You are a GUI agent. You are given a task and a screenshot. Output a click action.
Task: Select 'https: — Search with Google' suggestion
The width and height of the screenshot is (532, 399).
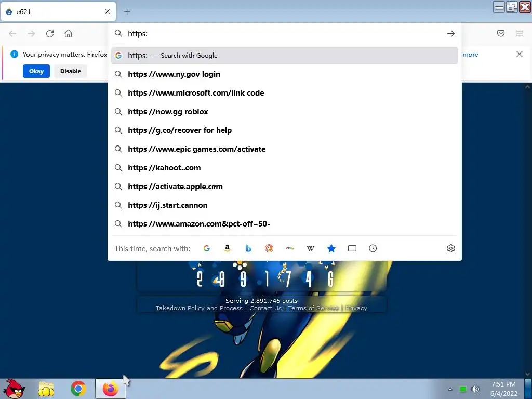[285, 56]
